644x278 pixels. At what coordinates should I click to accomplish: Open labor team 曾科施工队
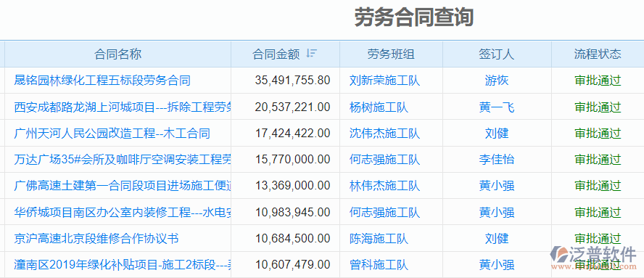(379, 264)
